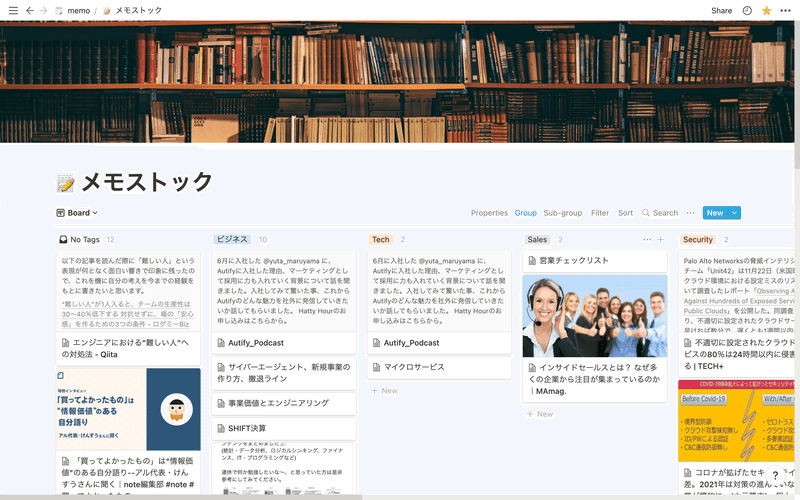800x500 pixels.
Task: Click page icon on マイクロサービス card
Action: coord(377,367)
